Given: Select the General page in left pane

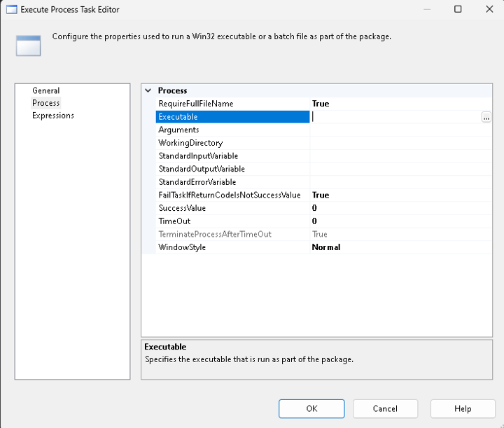Looking at the screenshot, I should coord(45,90).
